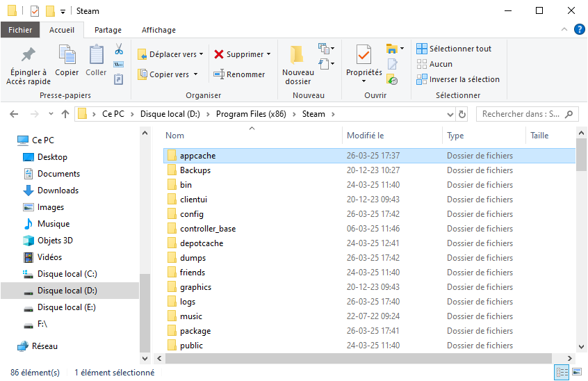Click Aucun to deselect everything
The height and width of the screenshot is (381, 588).
tap(434, 64)
